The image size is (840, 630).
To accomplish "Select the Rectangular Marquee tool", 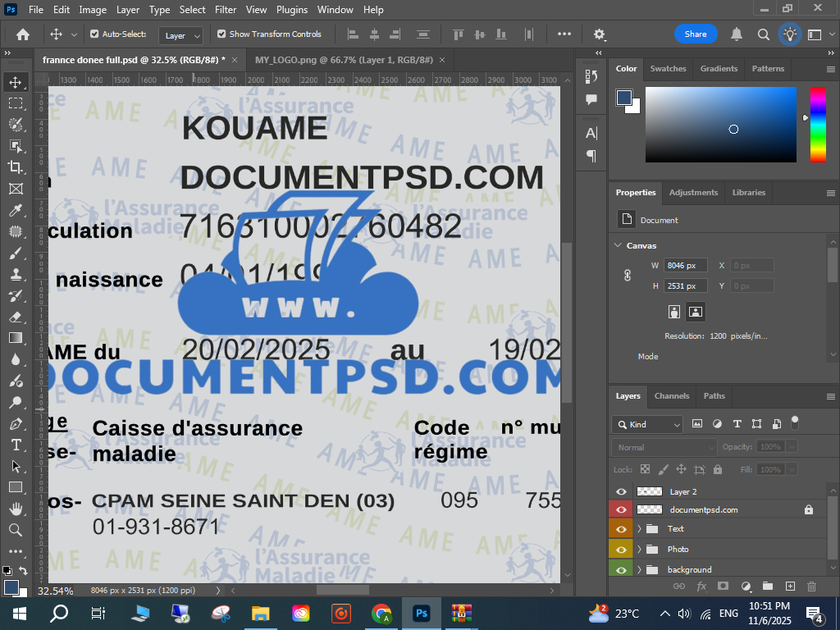I will 16,103.
